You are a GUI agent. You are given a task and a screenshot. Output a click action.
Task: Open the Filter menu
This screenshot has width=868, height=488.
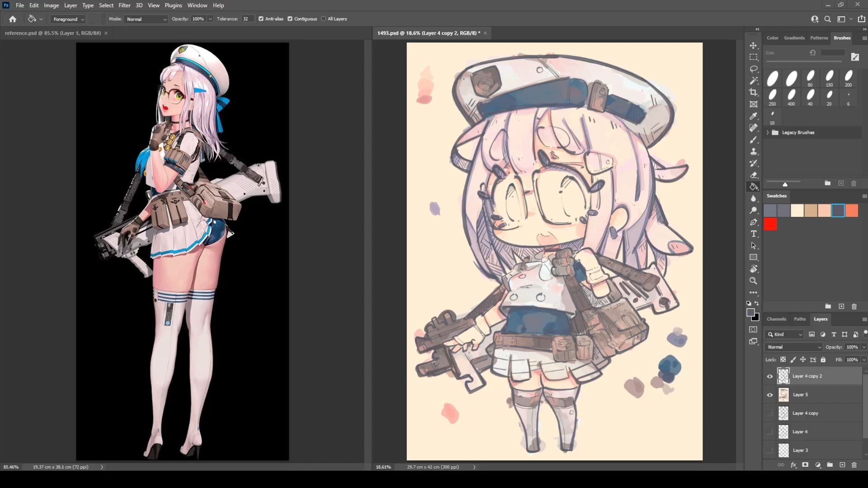(x=124, y=5)
